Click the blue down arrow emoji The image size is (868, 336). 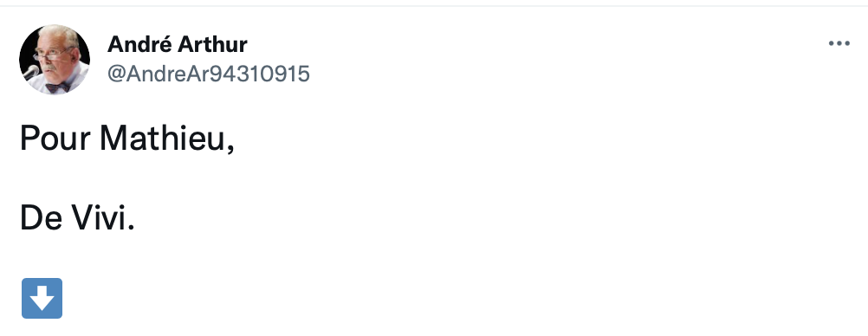[x=42, y=299]
